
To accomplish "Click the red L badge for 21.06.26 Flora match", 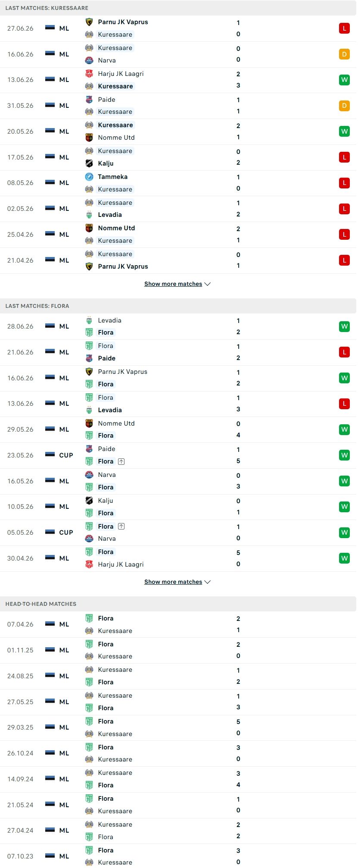I will [x=344, y=352].
